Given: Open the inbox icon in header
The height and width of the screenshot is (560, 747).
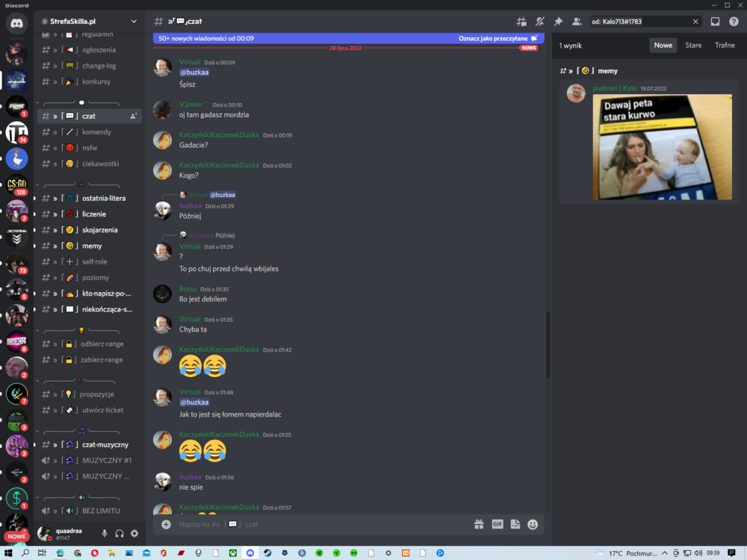Looking at the screenshot, I should [x=715, y=22].
